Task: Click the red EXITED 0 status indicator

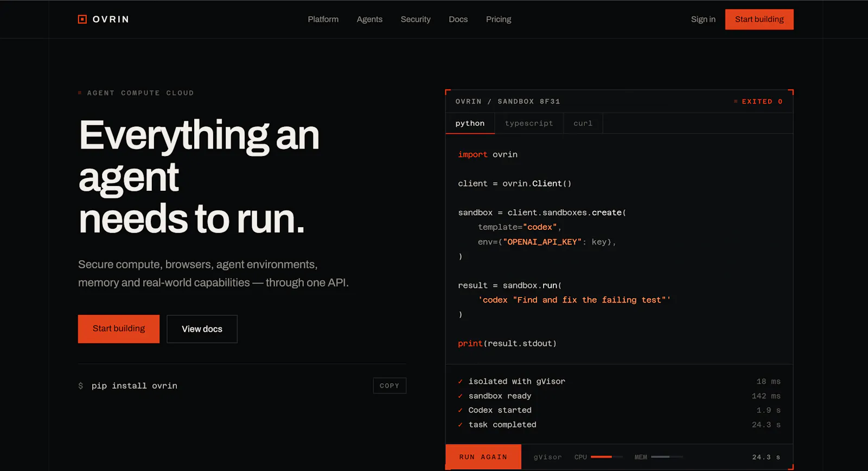Action: [x=758, y=101]
